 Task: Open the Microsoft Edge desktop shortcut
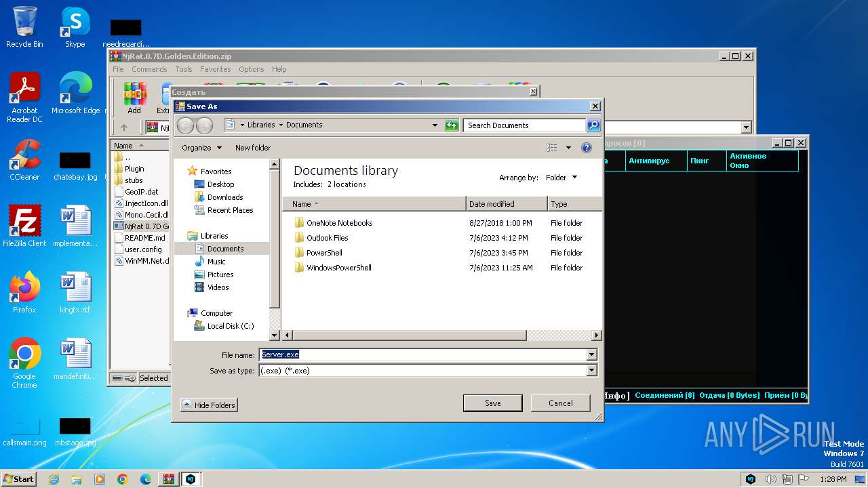(x=75, y=94)
